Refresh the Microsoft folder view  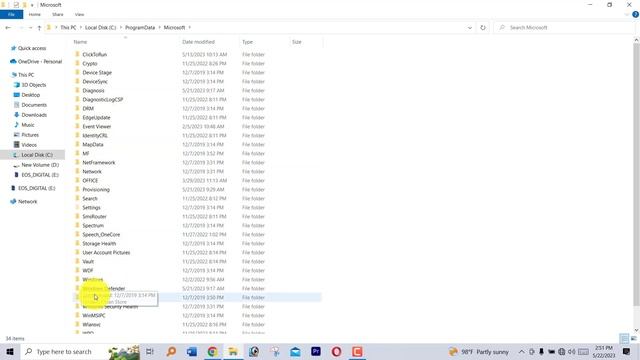pyautogui.click(x=483, y=28)
